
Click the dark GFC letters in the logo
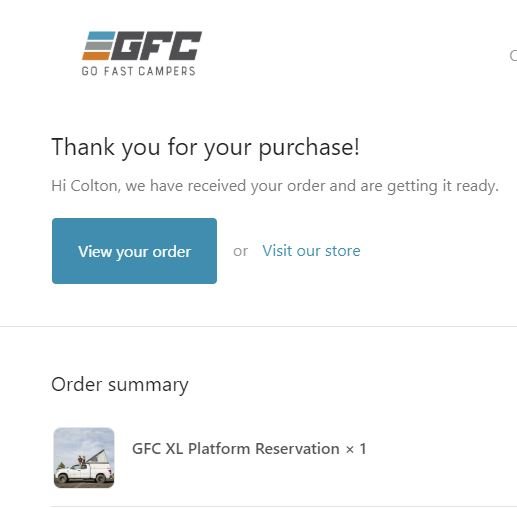(157, 46)
